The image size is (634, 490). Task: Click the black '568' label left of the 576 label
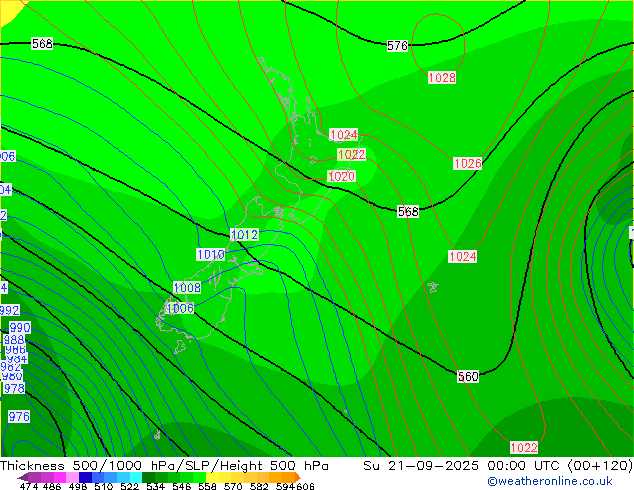(42, 43)
